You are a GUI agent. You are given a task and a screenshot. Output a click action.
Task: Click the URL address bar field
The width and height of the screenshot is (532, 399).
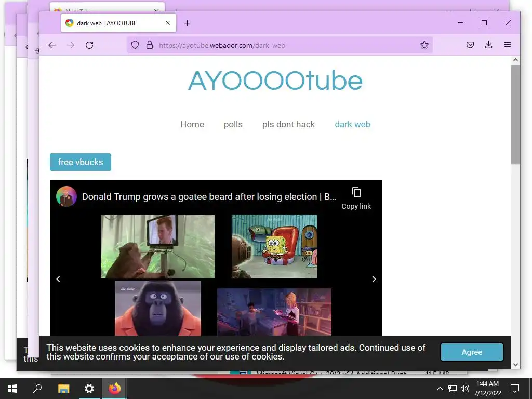(280, 45)
